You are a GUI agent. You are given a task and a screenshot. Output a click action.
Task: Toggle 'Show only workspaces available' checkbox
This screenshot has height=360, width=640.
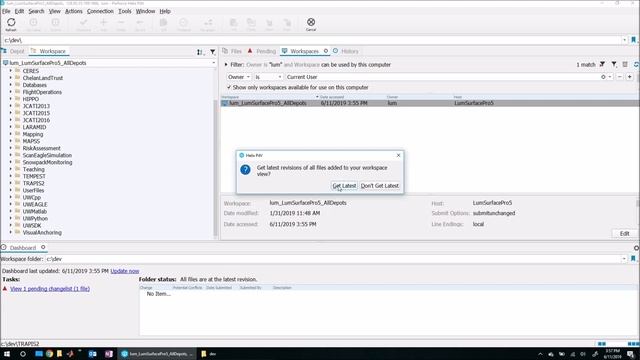coord(229,87)
